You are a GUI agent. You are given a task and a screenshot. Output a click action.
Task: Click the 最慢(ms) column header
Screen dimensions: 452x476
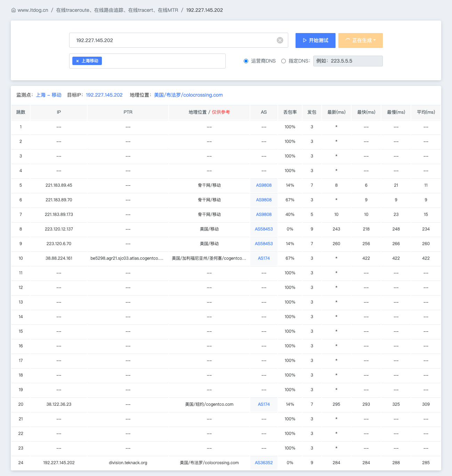[396, 112]
